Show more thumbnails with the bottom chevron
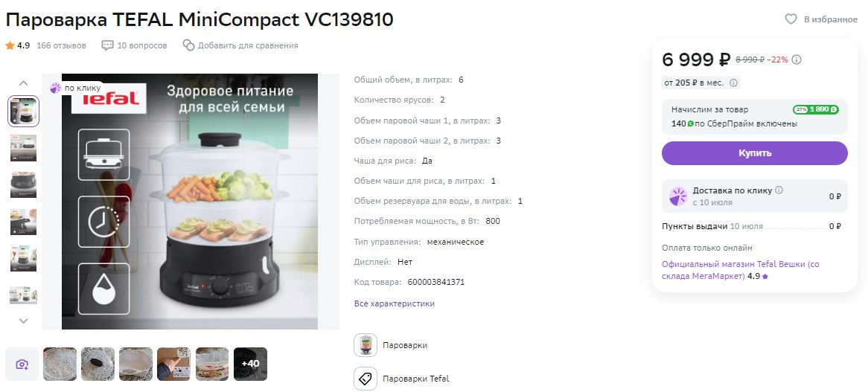This screenshot has width=868, height=392. coord(23,320)
